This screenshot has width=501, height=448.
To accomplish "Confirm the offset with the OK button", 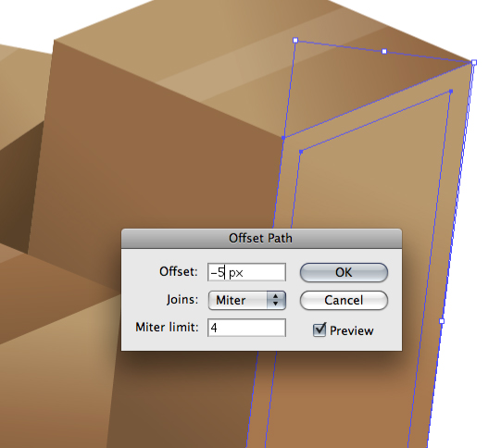I will pyautogui.click(x=344, y=272).
